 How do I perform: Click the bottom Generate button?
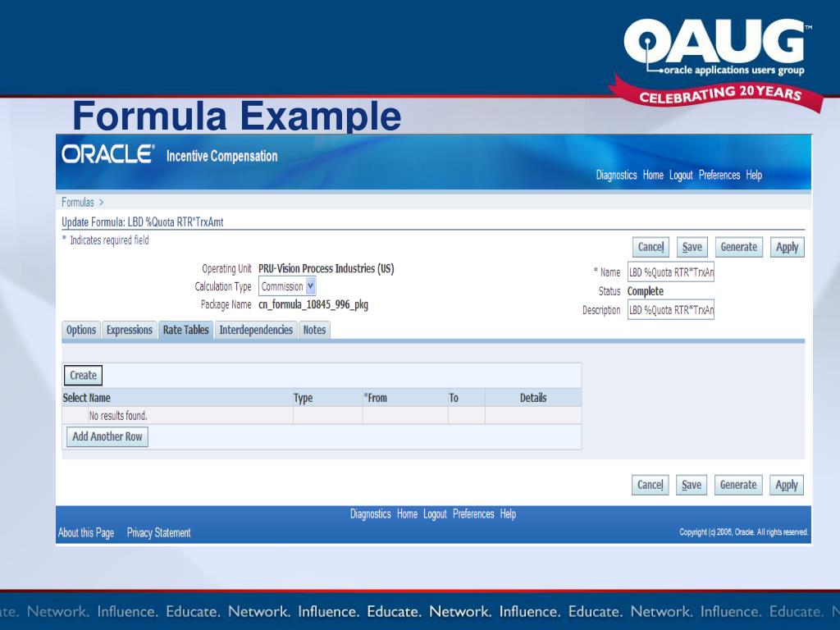click(738, 485)
